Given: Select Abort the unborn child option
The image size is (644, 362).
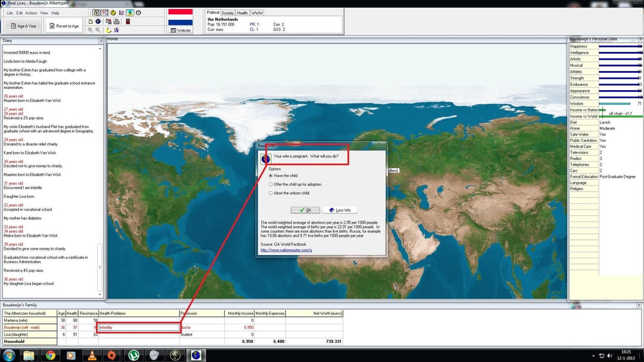Looking at the screenshot, I should click(289, 193).
